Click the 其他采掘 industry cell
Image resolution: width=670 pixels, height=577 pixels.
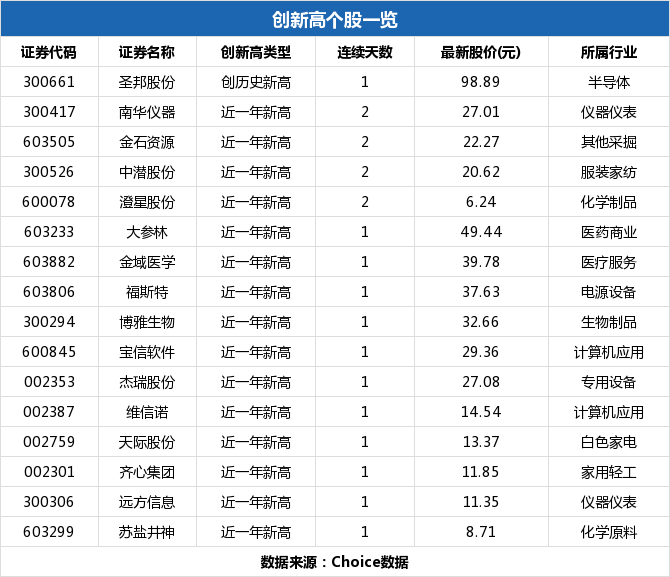click(608, 142)
